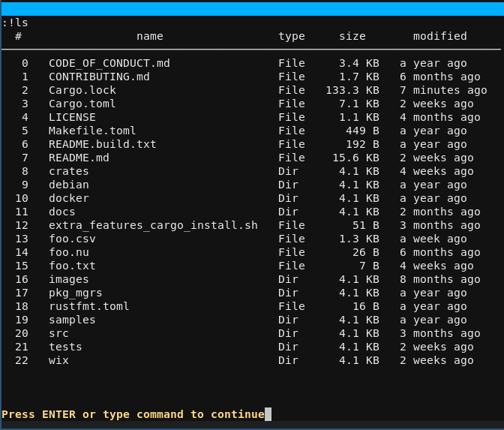Click the '#' index column header
The image size is (504, 430).
click(18, 36)
